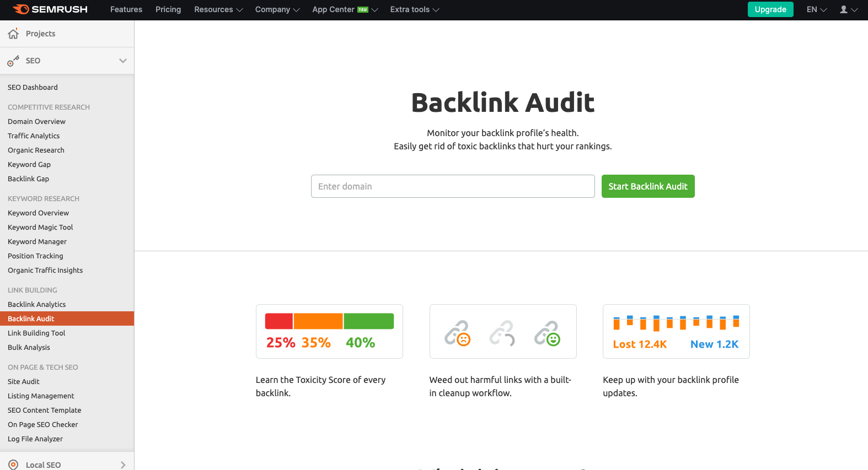Open the App Center dropdown

pyautogui.click(x=345, y=9)
